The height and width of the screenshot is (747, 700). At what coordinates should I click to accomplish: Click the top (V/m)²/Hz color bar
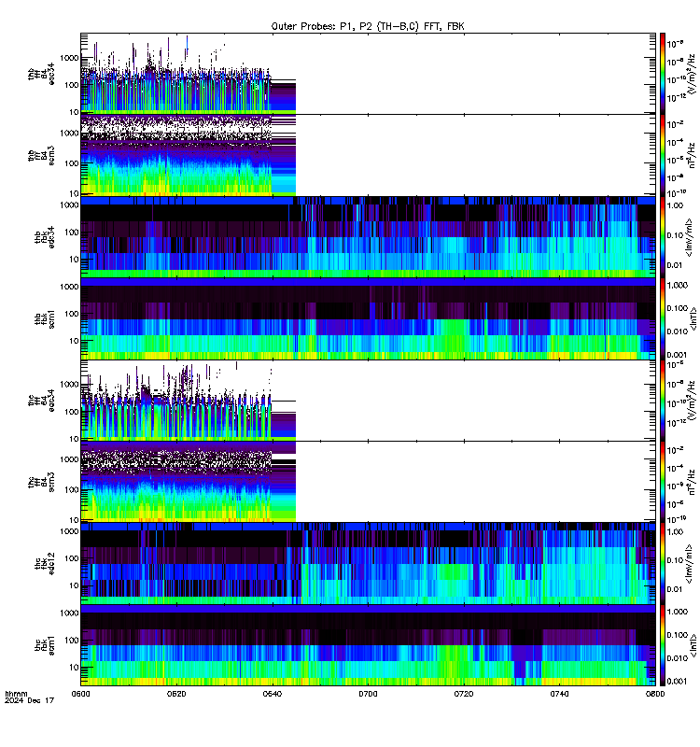[663, 74]
